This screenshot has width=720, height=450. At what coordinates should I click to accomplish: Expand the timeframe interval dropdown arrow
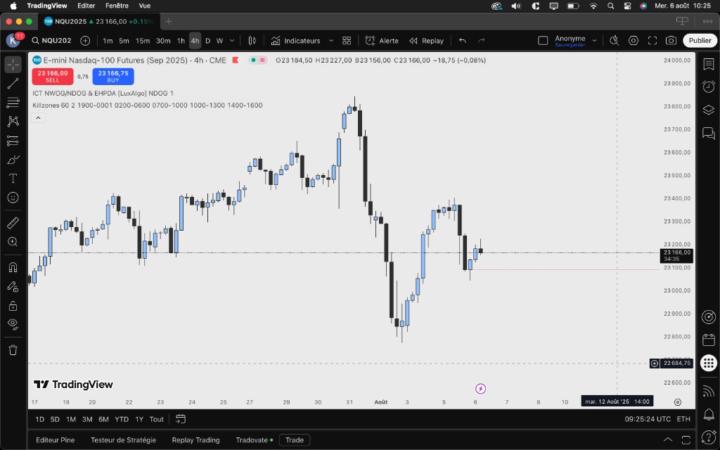[232, 41]
